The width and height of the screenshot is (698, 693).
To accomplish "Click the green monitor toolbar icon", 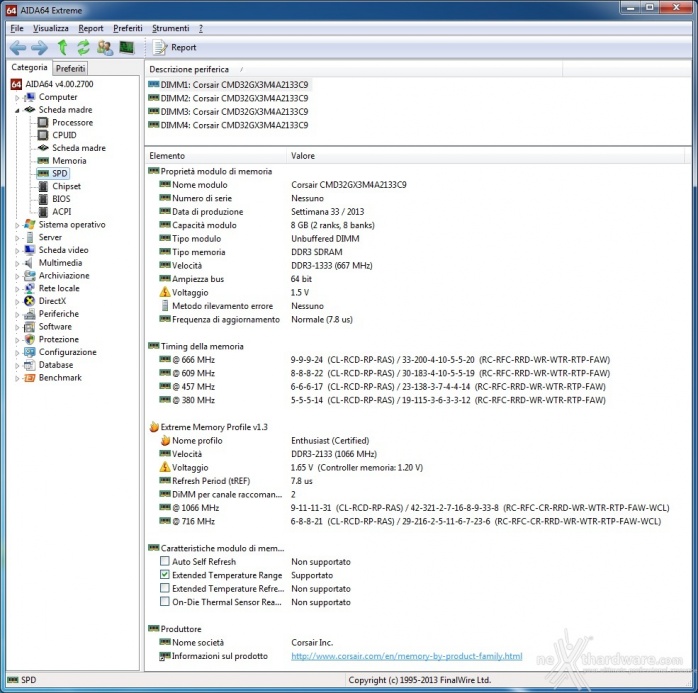I will click(x=127, y=47).
